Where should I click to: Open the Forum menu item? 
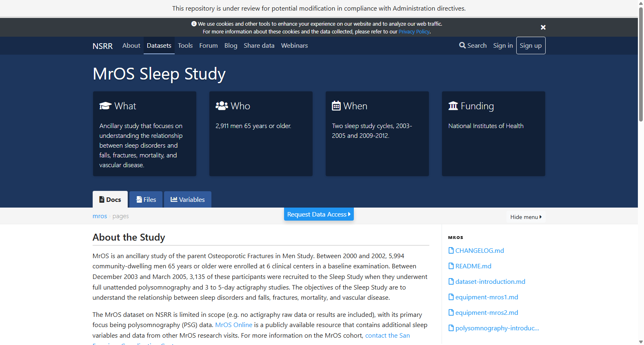(209, 46)
